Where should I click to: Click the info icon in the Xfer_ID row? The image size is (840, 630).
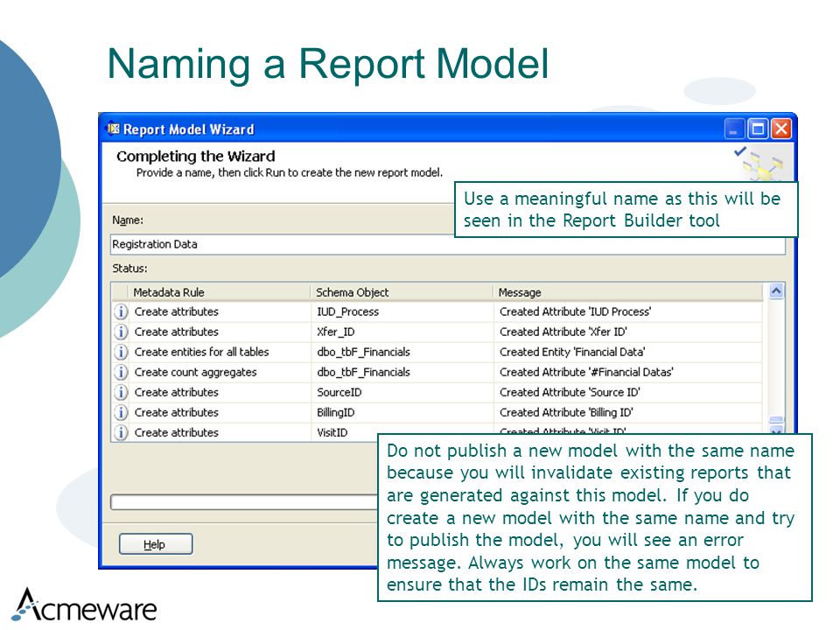(121, 332)
